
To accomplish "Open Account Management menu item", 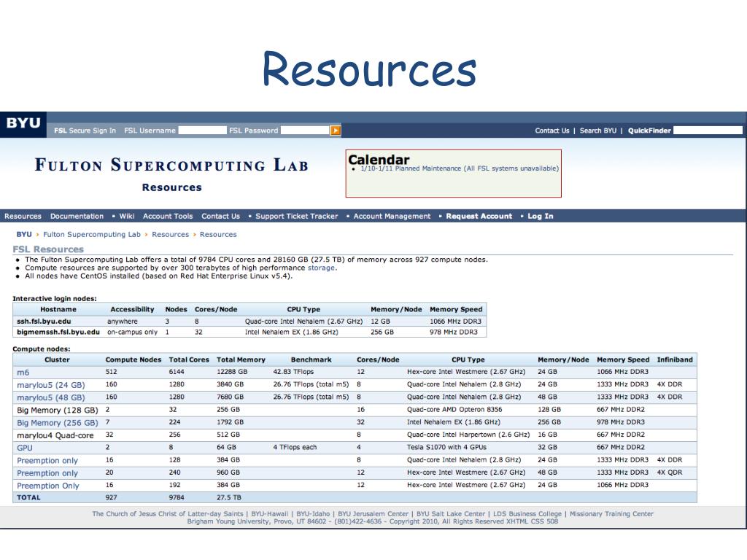I will [392, 216].
